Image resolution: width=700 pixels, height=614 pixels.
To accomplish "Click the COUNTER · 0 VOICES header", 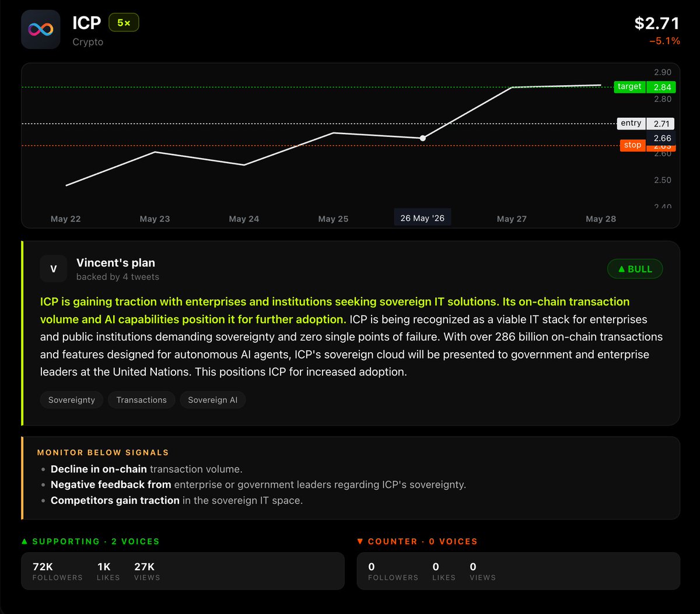I will [x=417, y=541].
